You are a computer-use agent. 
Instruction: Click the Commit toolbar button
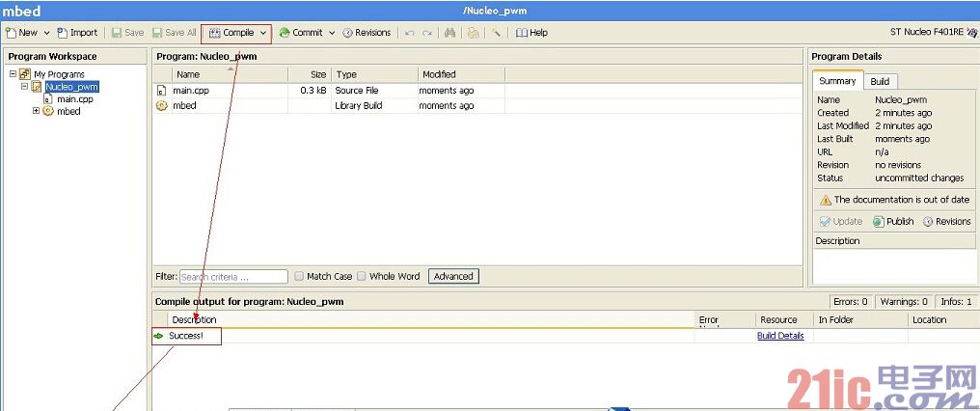point(301,33)
